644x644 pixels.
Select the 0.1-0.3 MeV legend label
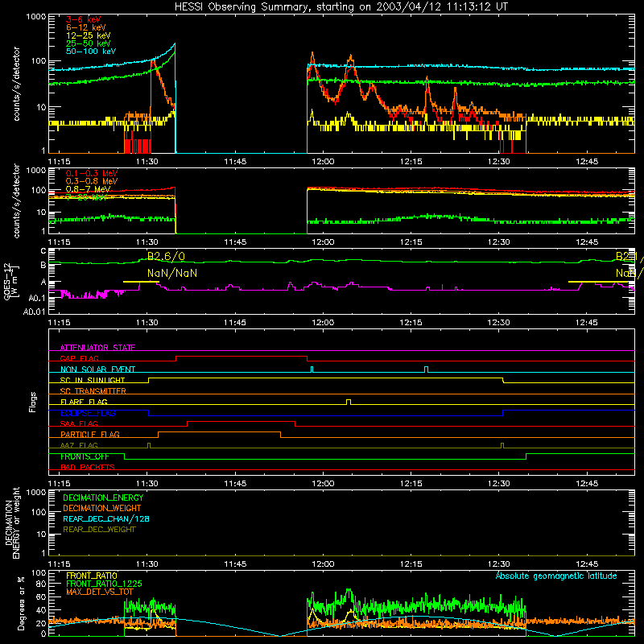click(x=92, y=173)
